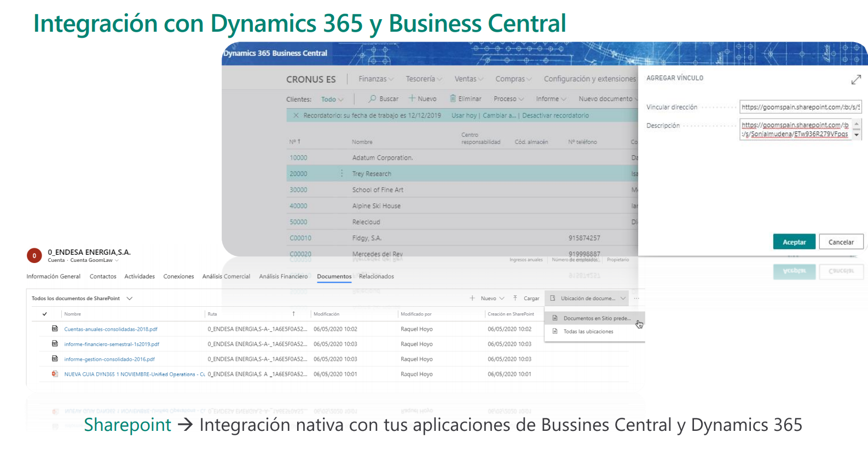868x450 pixels.
Task: Open the informe-financiero-semestral-1s2019.pdf file link
Action: [x=112, y=344]
